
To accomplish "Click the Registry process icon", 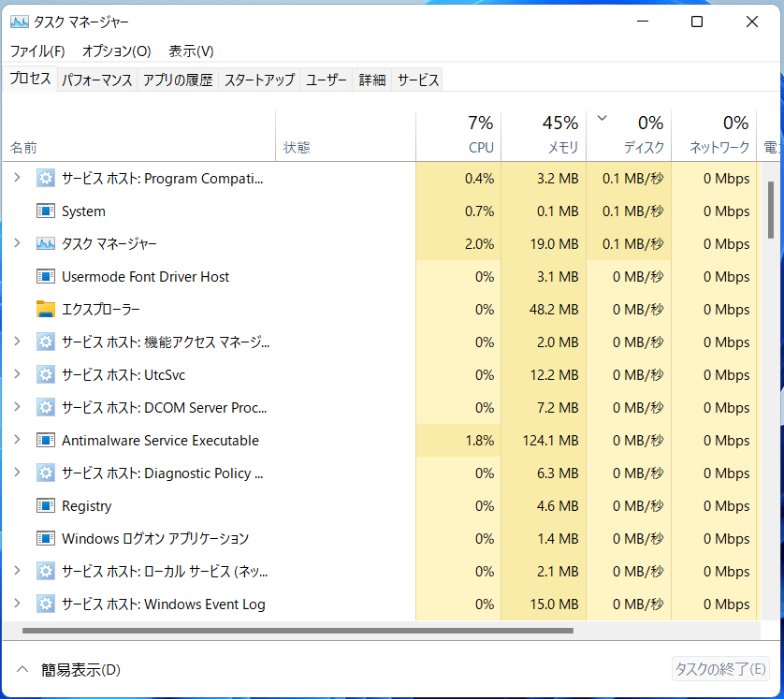I will pos(46,505).
